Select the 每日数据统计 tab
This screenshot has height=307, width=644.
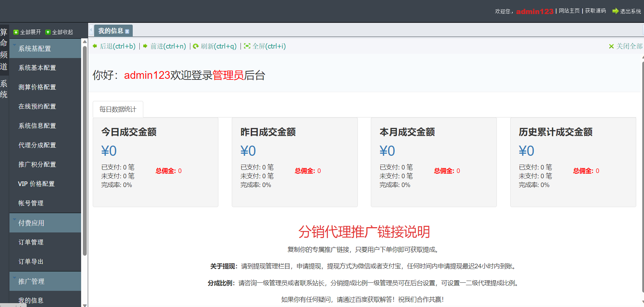pos(118,109)
